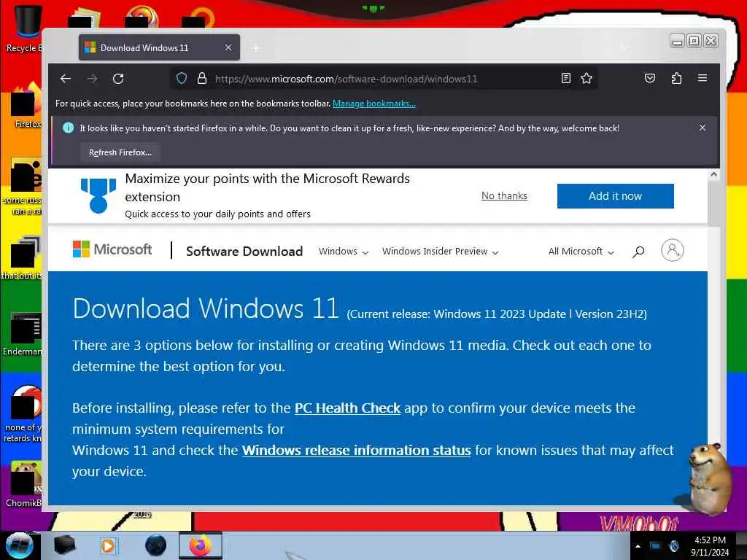Dismiss the Firefox refresh notification bar
Screen dimensions: 747x560
point(703,128)
